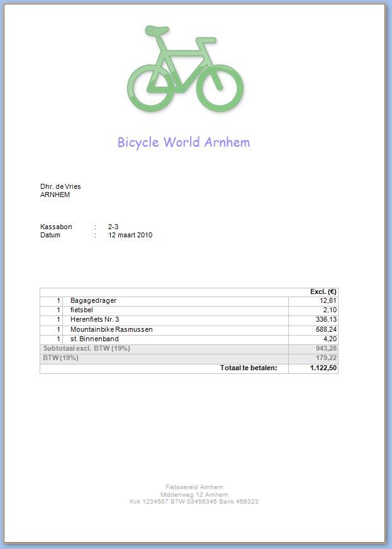This screenshot has width=392, height=549.
Task: Click the footer address Middenweg 12 Arnhem
Action: point(194,494)
